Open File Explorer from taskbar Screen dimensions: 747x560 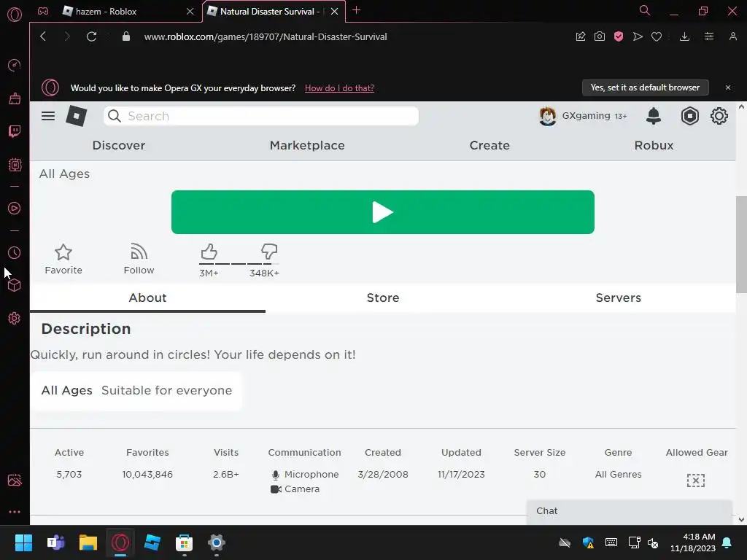88,542
